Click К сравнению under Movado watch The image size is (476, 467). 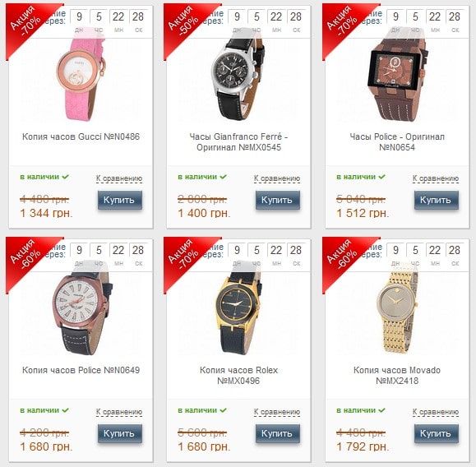click(x=436, y=412)
